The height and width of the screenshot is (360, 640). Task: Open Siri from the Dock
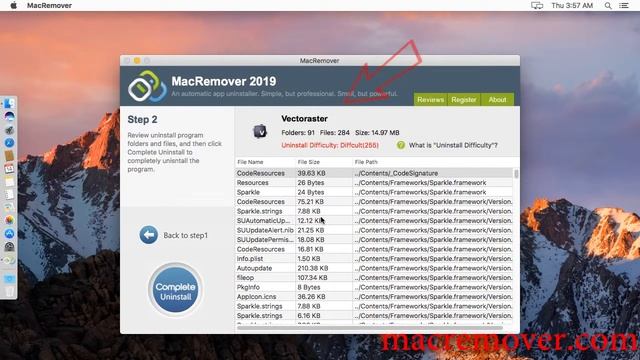[x=9, y=117]
